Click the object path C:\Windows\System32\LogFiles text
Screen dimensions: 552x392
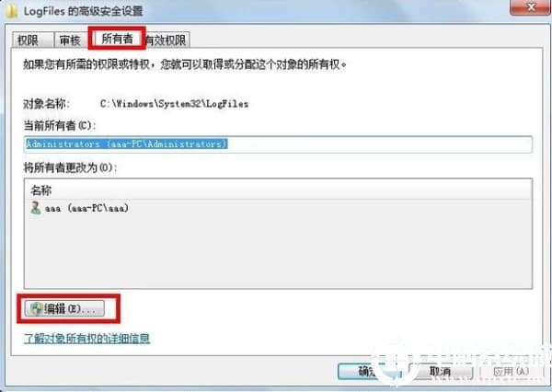[x=174, y=104]
